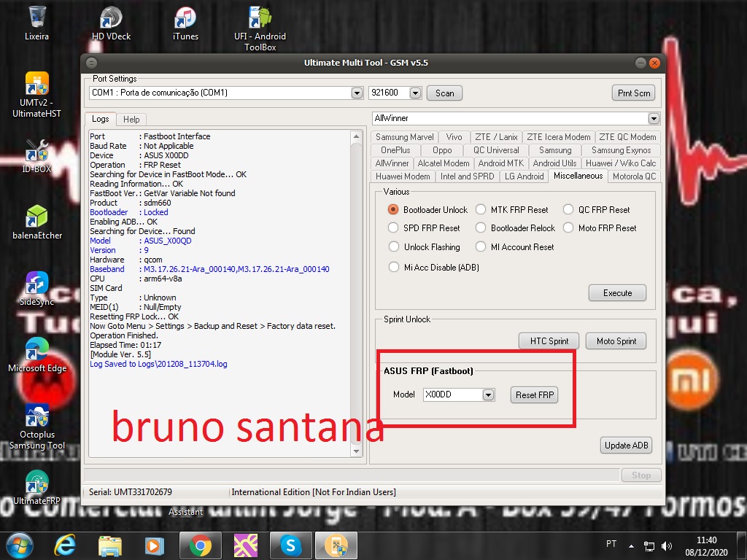Select the Ultimate Multi Tool taskbar button

point(336,545)
